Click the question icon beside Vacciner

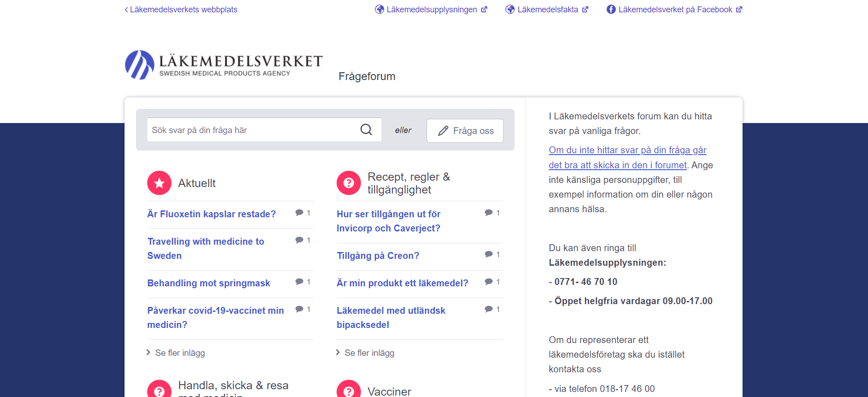(349, 391)
